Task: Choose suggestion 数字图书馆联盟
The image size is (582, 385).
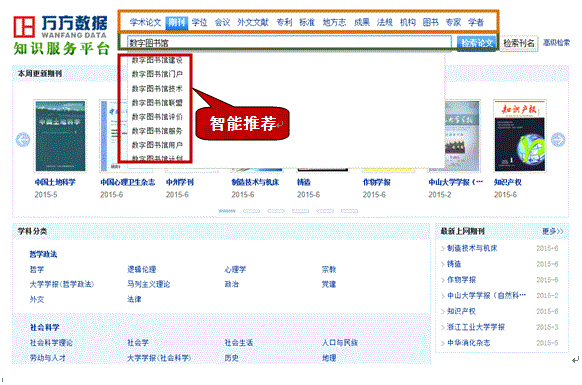Action: click(x=157, y=103)
